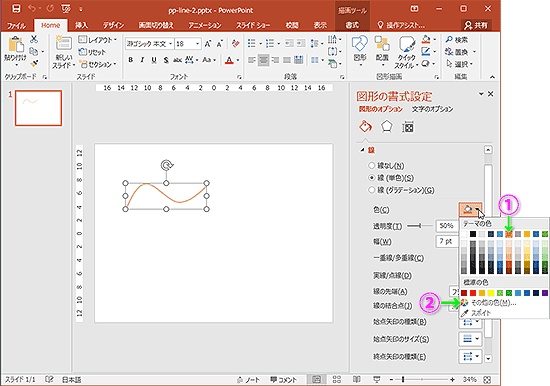Screen dimensions: 550x386
Task: Switch to reading view icon
Action: (356, 379)
